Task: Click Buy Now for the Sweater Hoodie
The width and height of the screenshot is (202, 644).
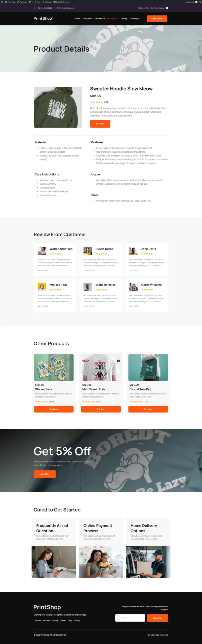Action: click(100, 124)
